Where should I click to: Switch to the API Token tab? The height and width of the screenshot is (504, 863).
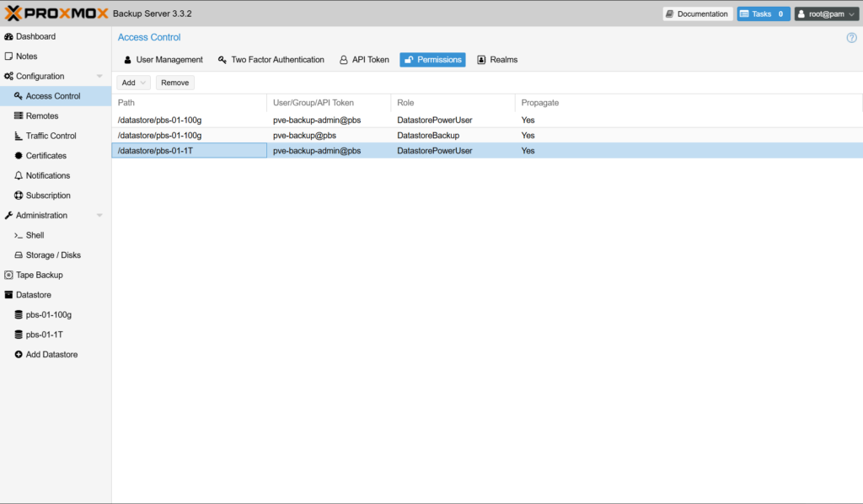point(365,60)
